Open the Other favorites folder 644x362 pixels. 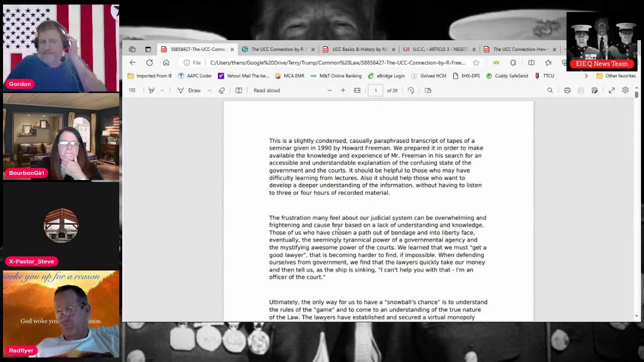point(616,76)
